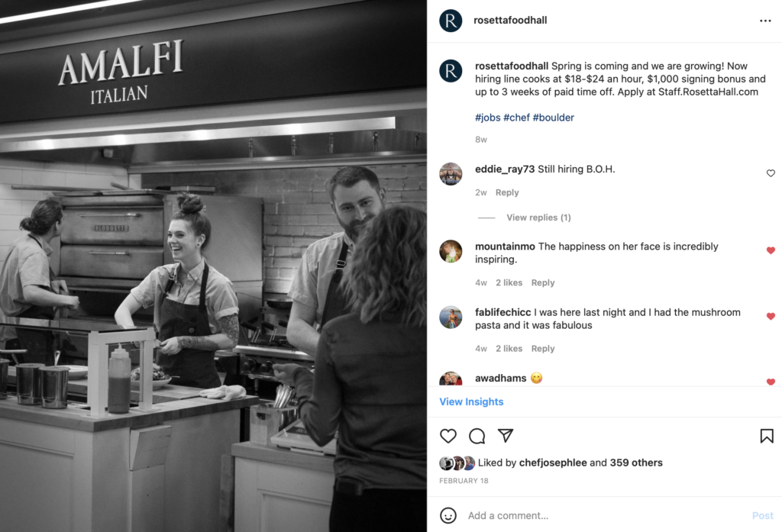
Task: Expand View replies (1) under eddie_ray73
Action: click(x=538, y=218)
